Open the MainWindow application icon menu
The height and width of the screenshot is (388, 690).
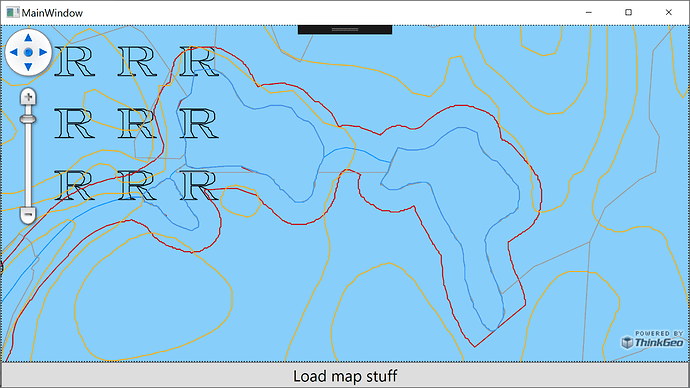(13, 13)
